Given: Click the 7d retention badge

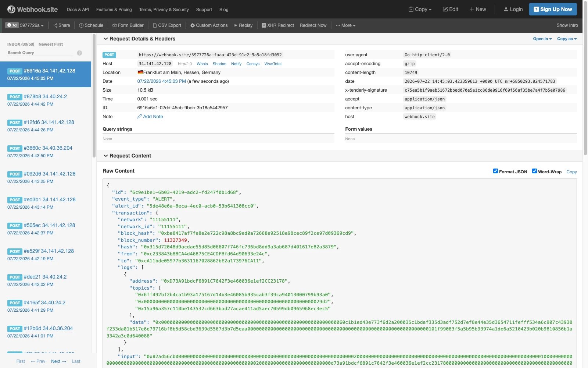Looking at the screenshot, I should tap(12, 25).
